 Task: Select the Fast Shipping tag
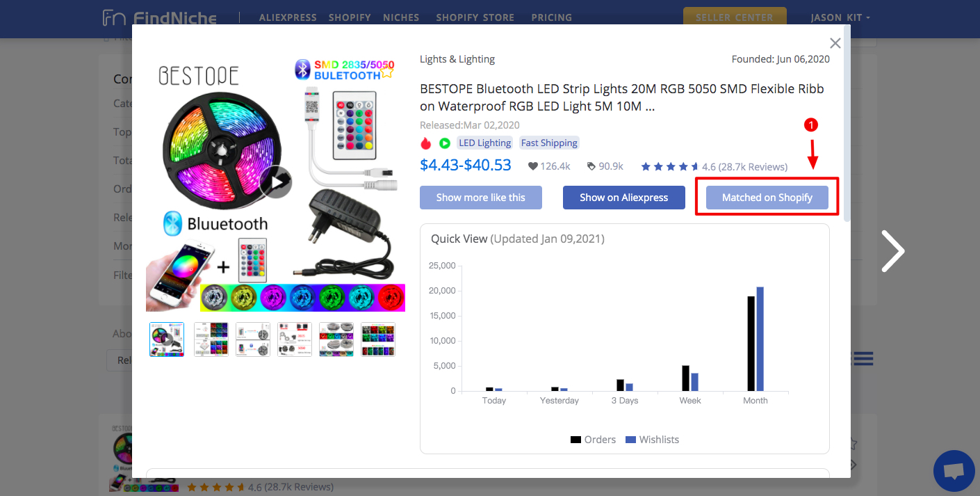click(x=549, y=143)
